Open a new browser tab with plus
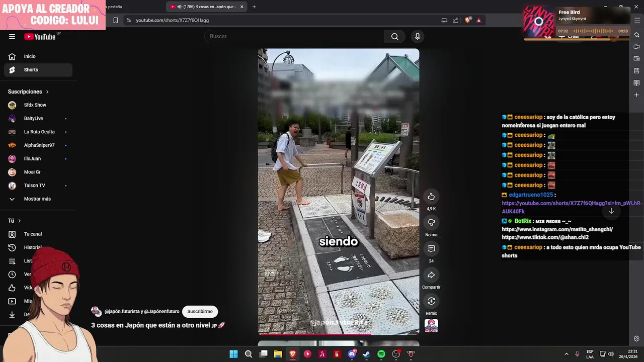 point(254,7)
